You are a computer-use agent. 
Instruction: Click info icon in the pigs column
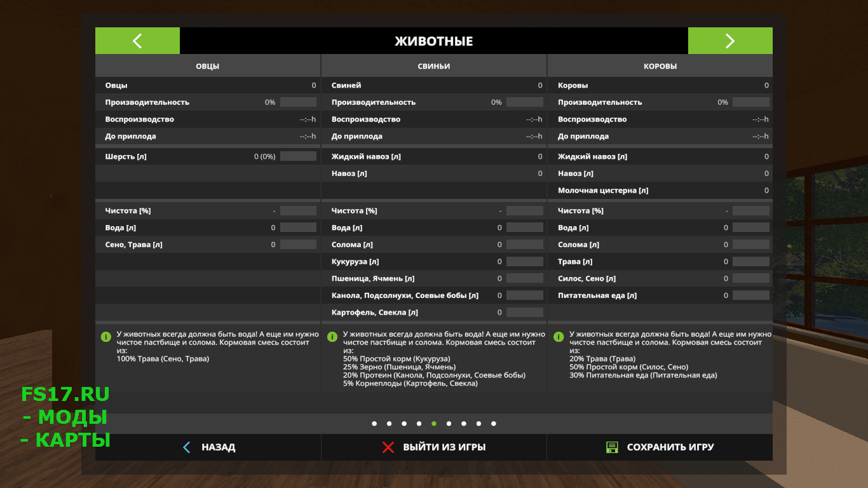[x=332, y=336]
